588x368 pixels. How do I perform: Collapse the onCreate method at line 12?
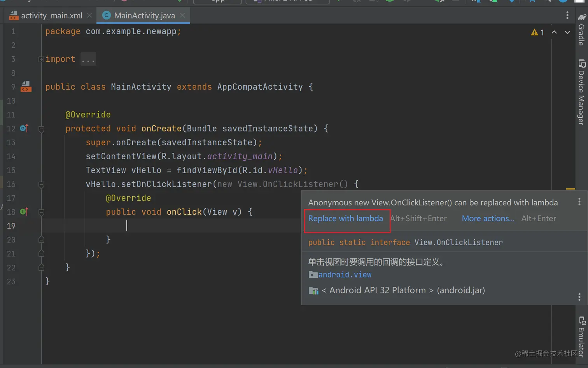point(41,129)
